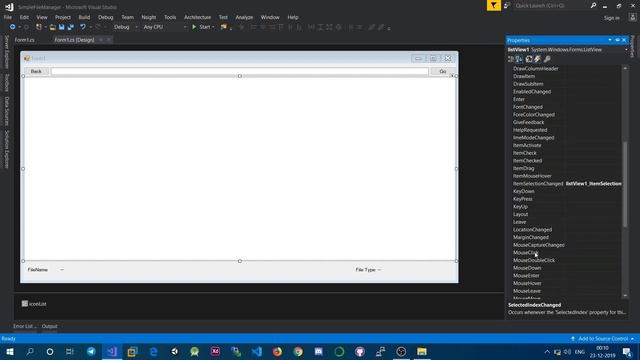Viewport: 640px width, 360px height.
Task: Click the Find in Files toolbar icon
Action: pyautogui.click(x=223, y=27)
